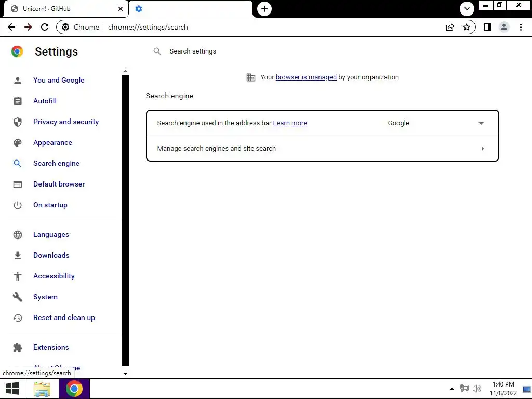The width and height of the screenshot is (532, 399).
Task: Open File Explorer from the taskbar
Action: tap(42, 389)
